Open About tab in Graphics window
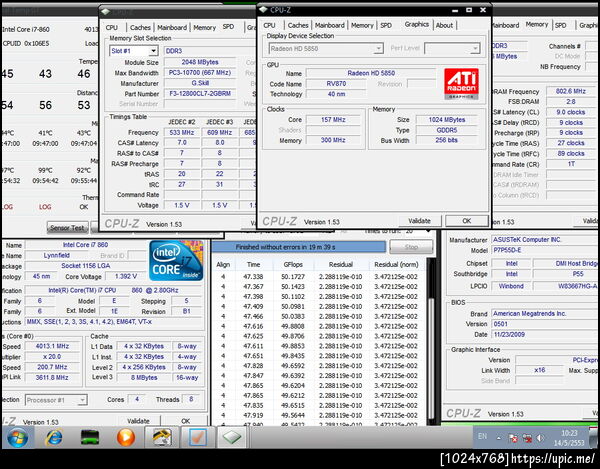 point(444,25)
